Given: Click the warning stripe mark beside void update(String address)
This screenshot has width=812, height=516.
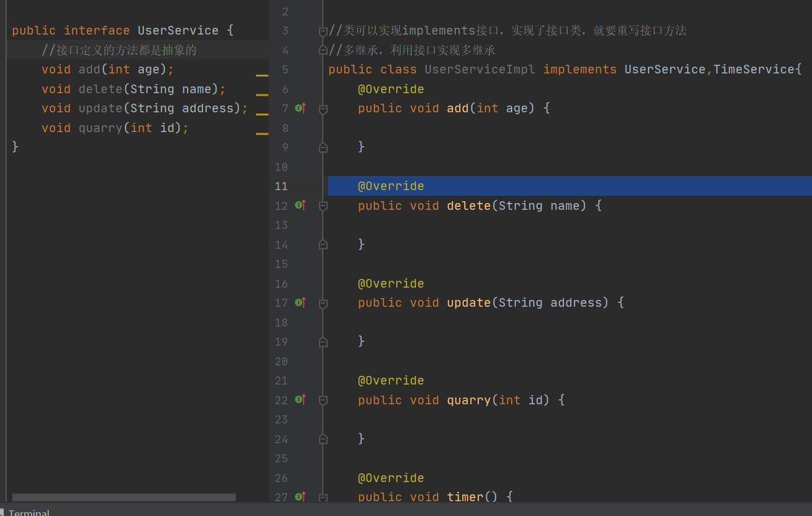Looking at the screenshot, I should 262,114.
